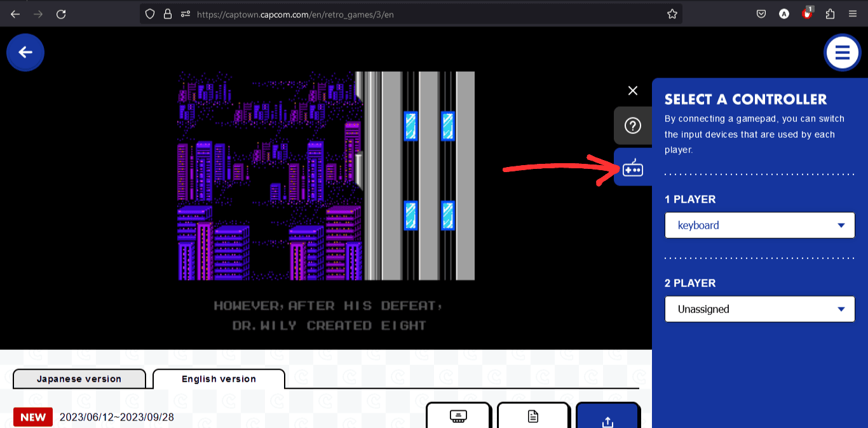Image resolution: width=868 pixels, height=428 pixels.
Task: Open the 1 Player keyboard dropdown
Action: [760, 225]
